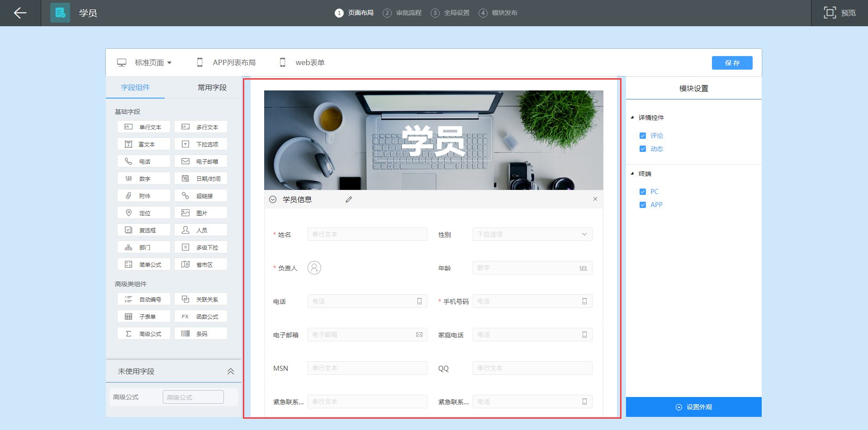Click the 保存 button
Image resolution: width=868 pixels, height=430 pixels.
click(732, 63)
